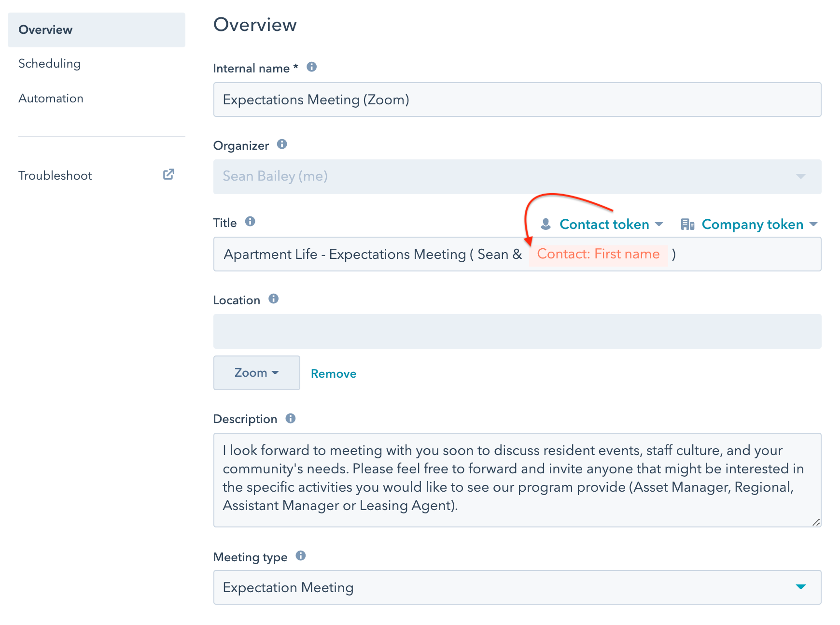Open the Organizer Sean Bailey dropdown
The width and height of the screenshot is (840, 625).
(x=518, y=177)
